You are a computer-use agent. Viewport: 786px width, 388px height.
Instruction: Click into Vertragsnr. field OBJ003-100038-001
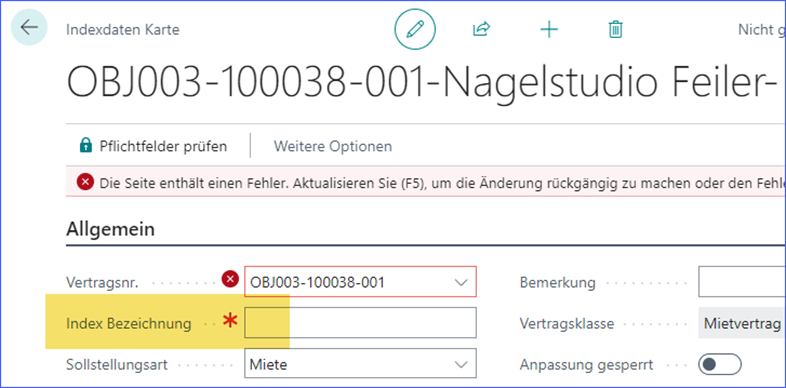[x=360, y=282]
